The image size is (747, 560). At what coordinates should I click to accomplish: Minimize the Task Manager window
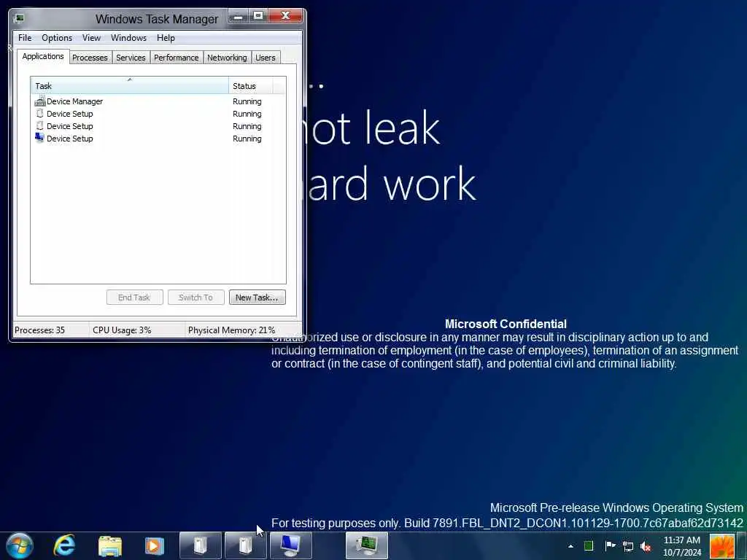tap(239, 16)
